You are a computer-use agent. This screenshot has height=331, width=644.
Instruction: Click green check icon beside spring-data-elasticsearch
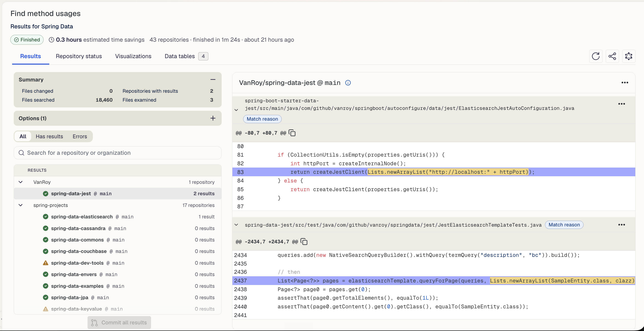click(46, 217)
